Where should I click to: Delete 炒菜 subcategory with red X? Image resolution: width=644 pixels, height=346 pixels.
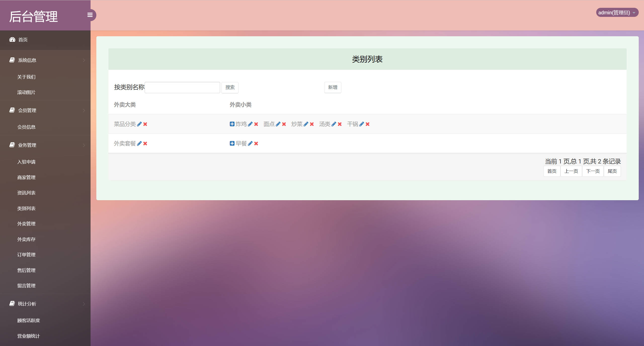click(x=312, y=124)
